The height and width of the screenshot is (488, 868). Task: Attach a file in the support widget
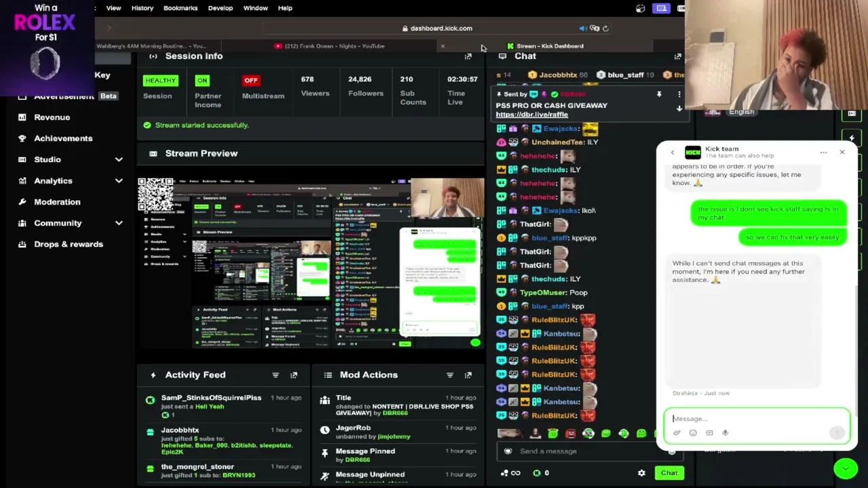(677, 433)
